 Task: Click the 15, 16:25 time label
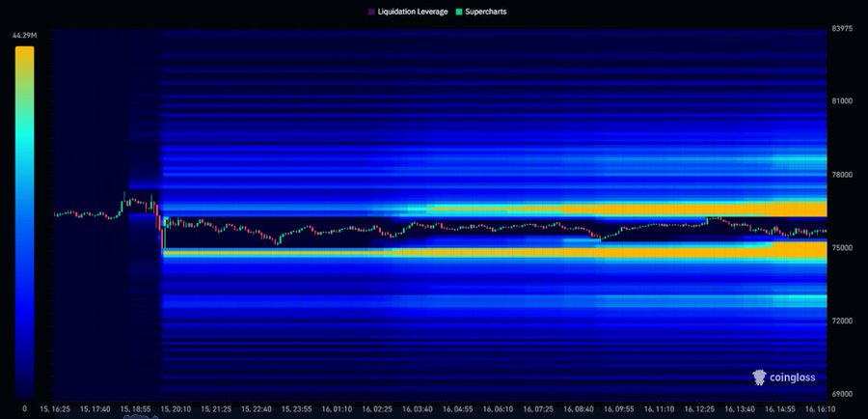(x=55, y=409)
